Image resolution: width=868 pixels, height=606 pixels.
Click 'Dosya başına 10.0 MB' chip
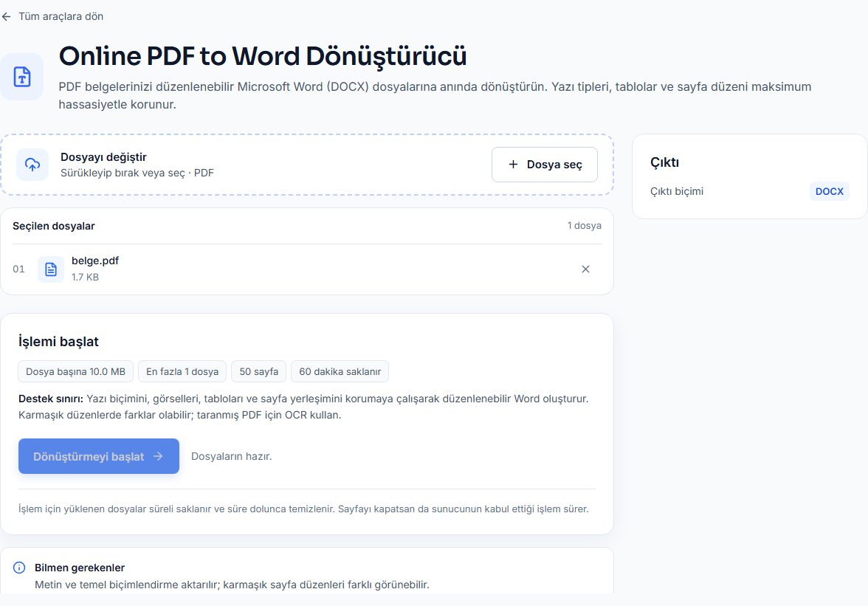pyautogui.click(x=76, y=371)
